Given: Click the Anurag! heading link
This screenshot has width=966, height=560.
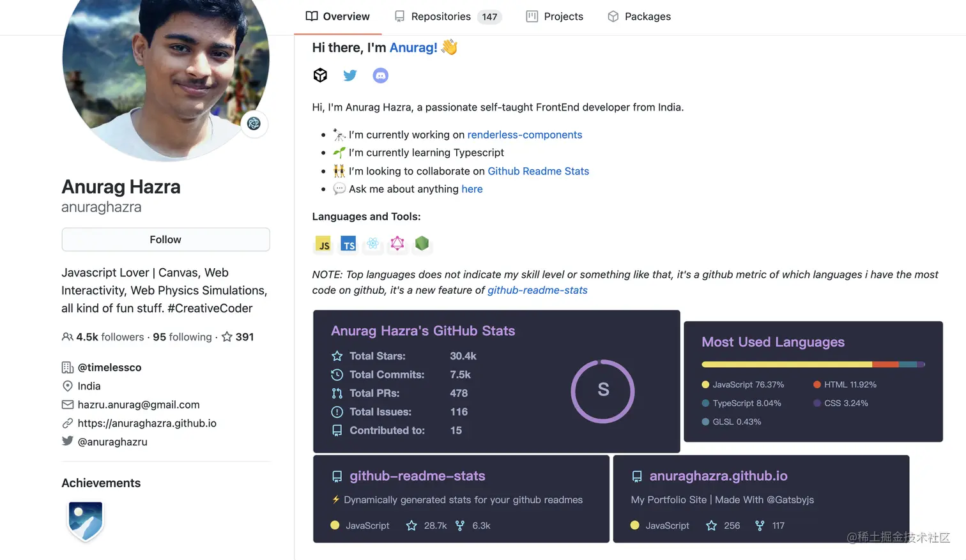Looking at the screenshot, I should [x=413, y=47].
